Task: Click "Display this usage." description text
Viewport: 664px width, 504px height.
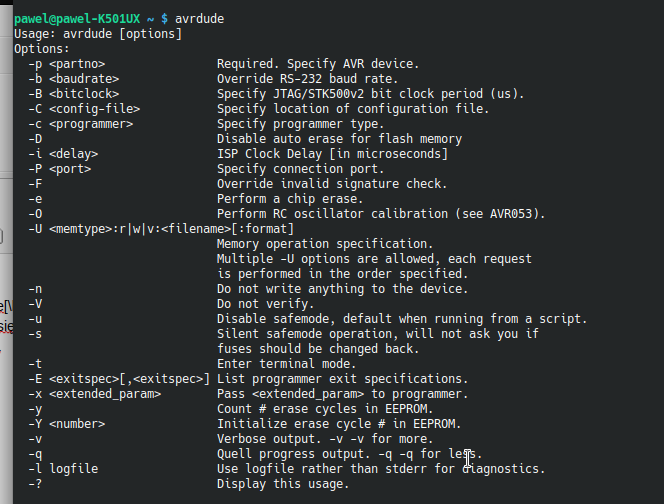Action: coord(283,483)
